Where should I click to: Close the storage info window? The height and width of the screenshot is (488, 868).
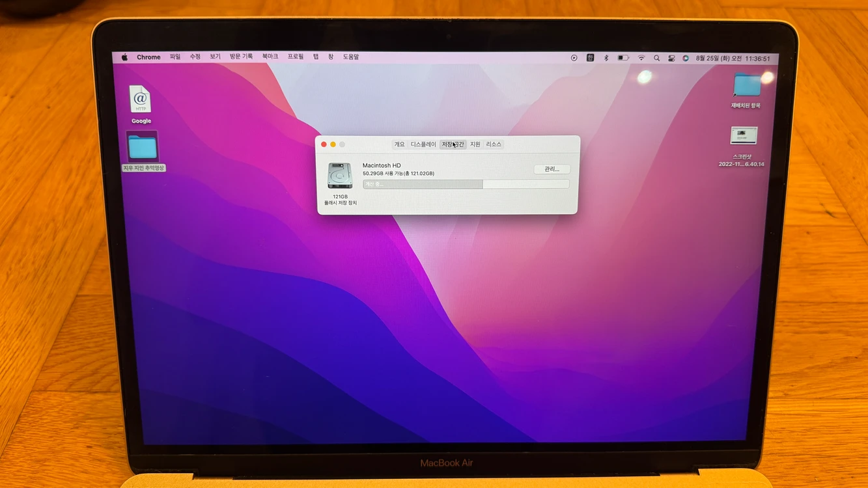pyautogui.click(x=324, y=144)
